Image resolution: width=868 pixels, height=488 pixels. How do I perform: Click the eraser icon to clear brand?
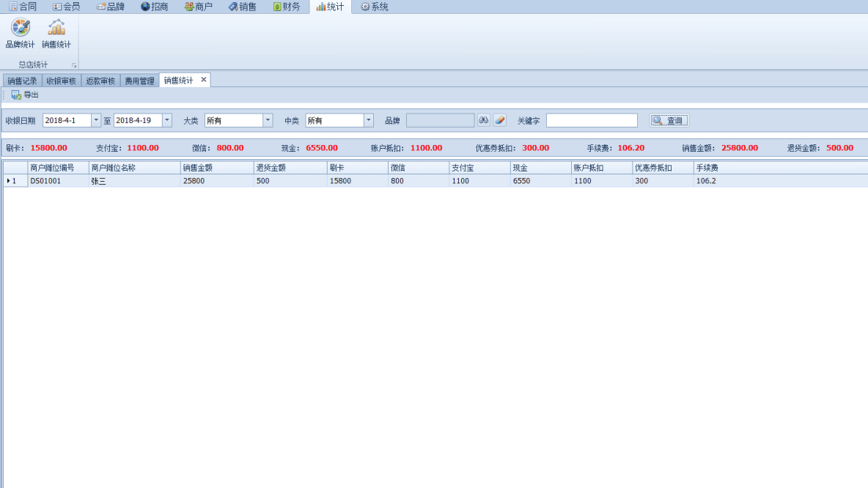[500, 121]
